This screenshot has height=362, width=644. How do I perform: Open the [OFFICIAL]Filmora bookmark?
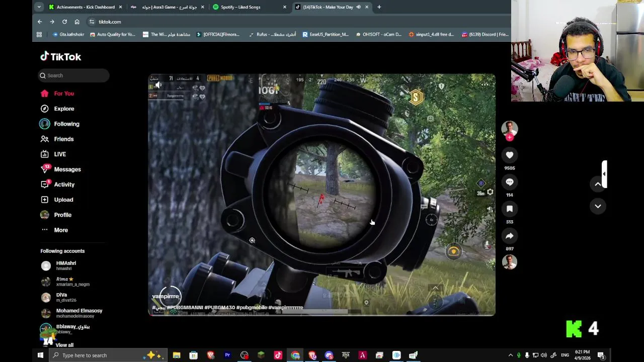218,35
